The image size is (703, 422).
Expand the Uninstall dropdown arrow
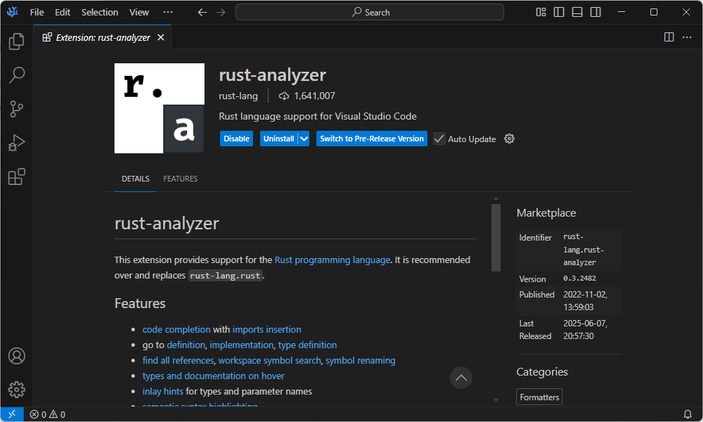(304, 139)
